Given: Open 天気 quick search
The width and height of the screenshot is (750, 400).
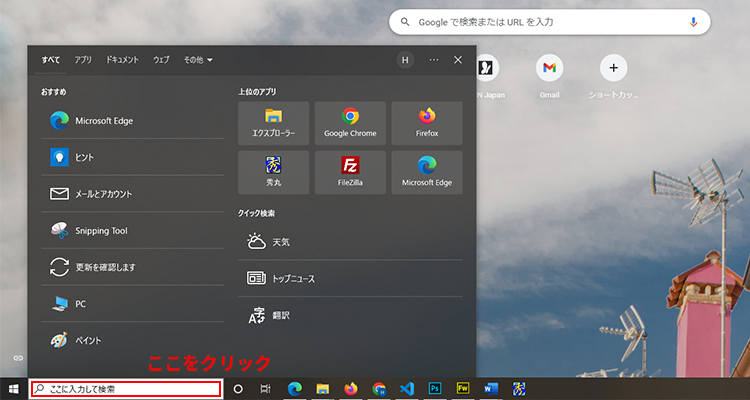Looking at the screenshot, I should coord(280,241).
